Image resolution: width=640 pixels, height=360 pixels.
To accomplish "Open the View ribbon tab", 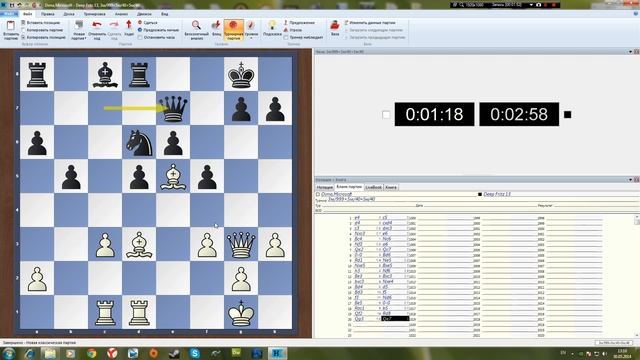I will coord(164,14).
